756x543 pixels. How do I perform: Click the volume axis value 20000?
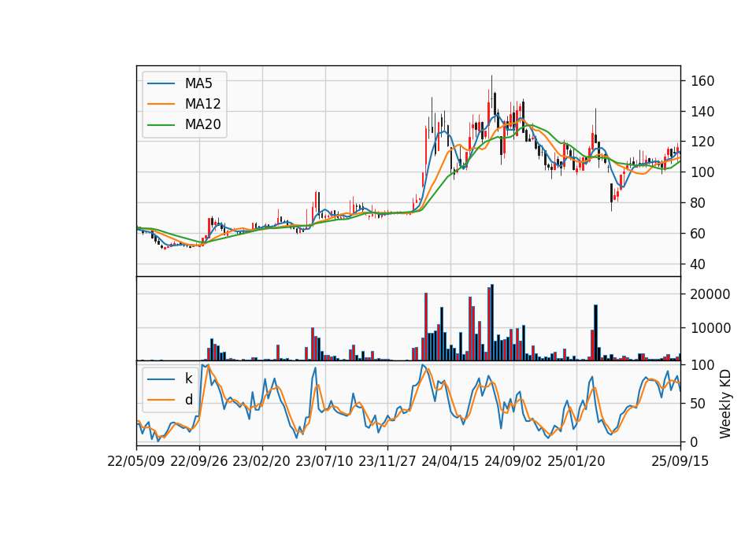pos(710,294)
